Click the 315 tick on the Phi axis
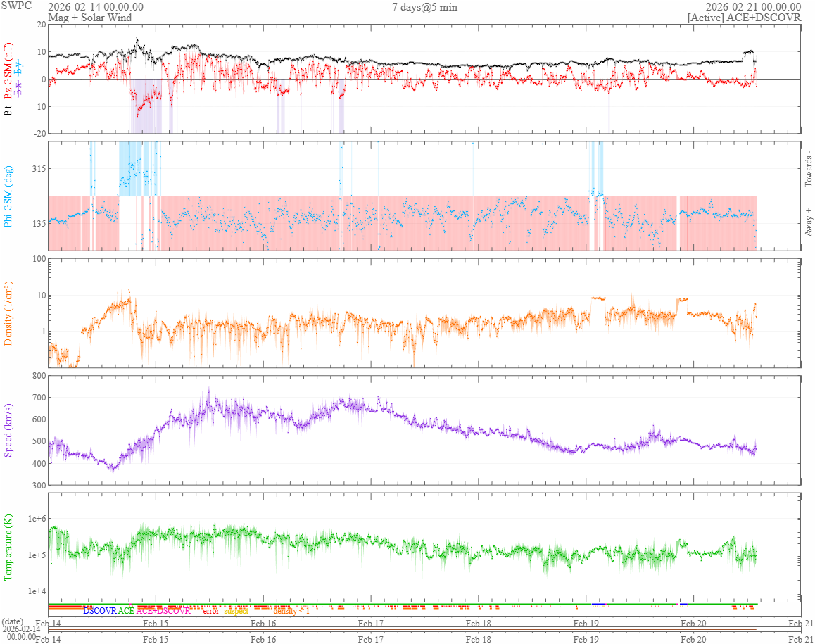 point(39,169)
